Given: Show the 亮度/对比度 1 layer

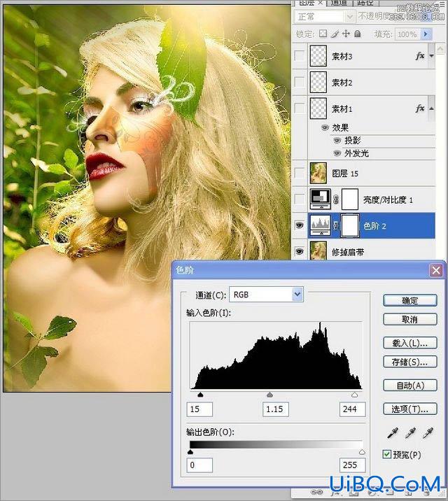Looking at the screenshot, I should [300, 199].
